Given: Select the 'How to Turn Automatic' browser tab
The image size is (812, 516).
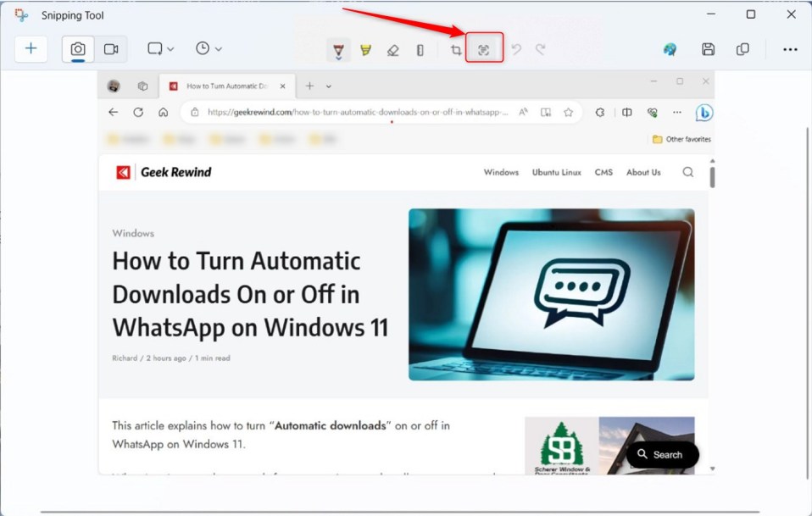Looking at the screenshot, I should point(227,86).
